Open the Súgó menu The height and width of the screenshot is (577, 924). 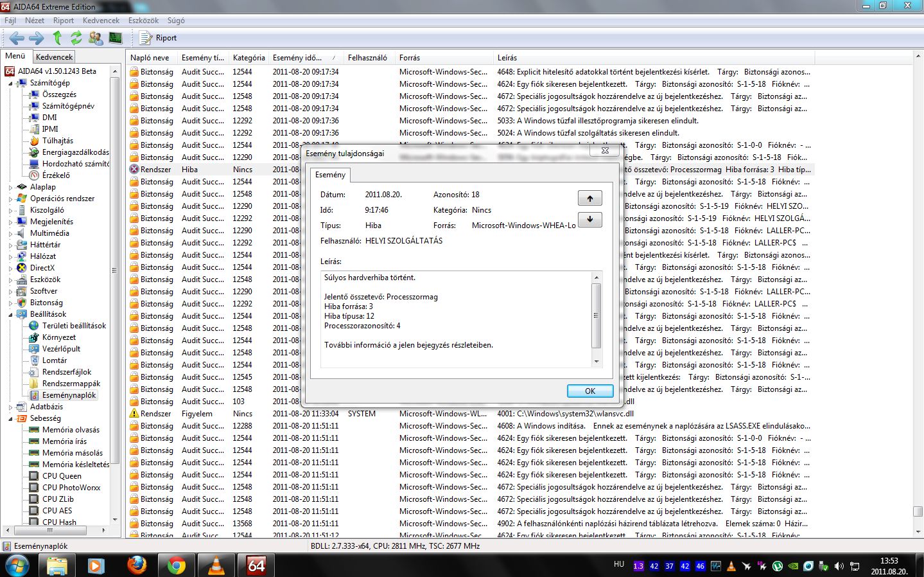(x=176, y=21)
